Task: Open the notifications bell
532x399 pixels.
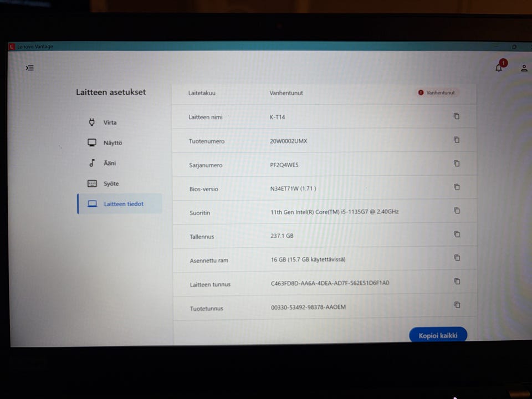Action: (x=499, y=68)
